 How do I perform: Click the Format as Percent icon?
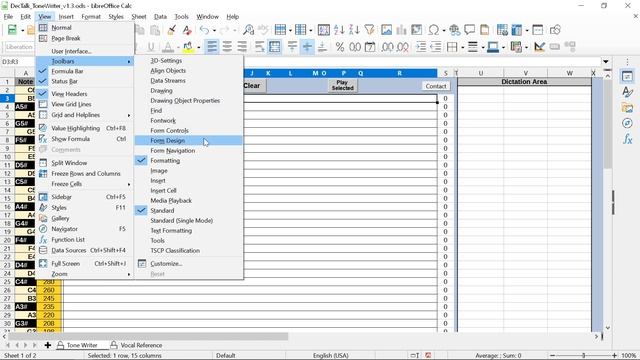click(x=340, y=47)
